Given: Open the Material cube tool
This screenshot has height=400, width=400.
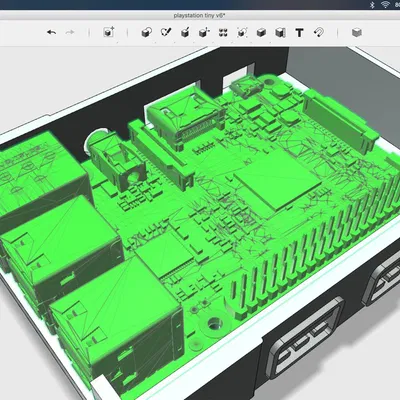Looking at the screenshot, I should click(357, 32).
